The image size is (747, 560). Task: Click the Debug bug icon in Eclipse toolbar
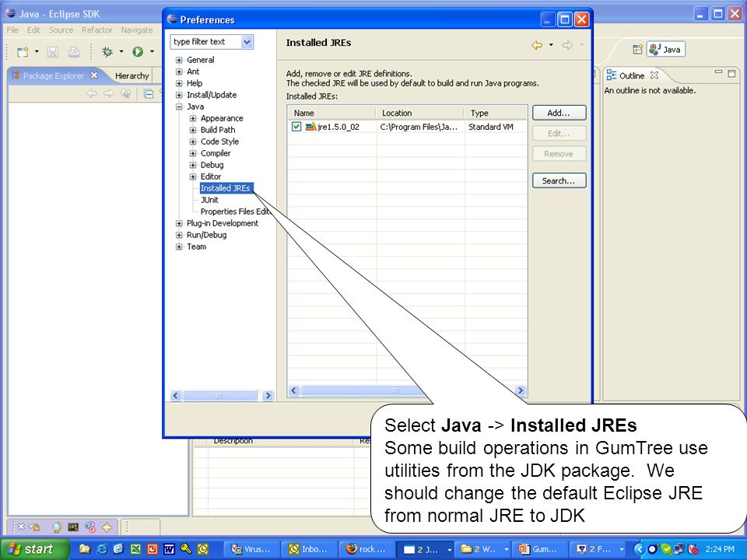point(107,51)
